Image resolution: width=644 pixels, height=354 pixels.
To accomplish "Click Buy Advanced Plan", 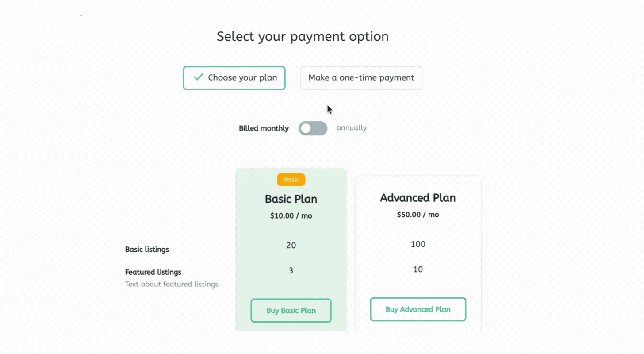I will pyautogui.click(x=418, y=309).
